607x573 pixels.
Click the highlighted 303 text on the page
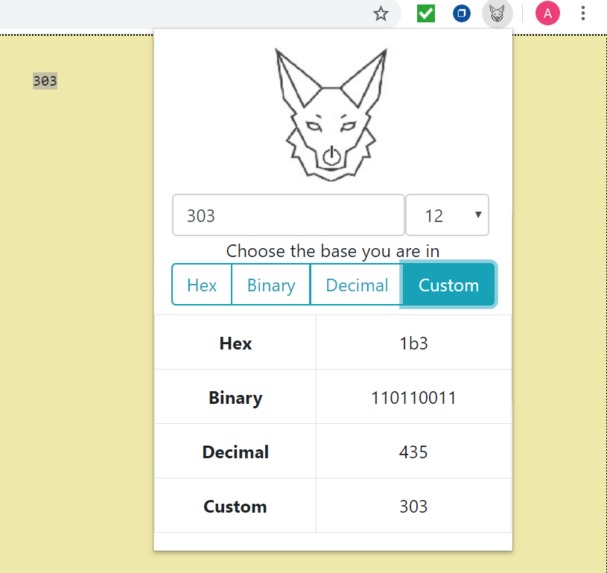coord(45,81)
